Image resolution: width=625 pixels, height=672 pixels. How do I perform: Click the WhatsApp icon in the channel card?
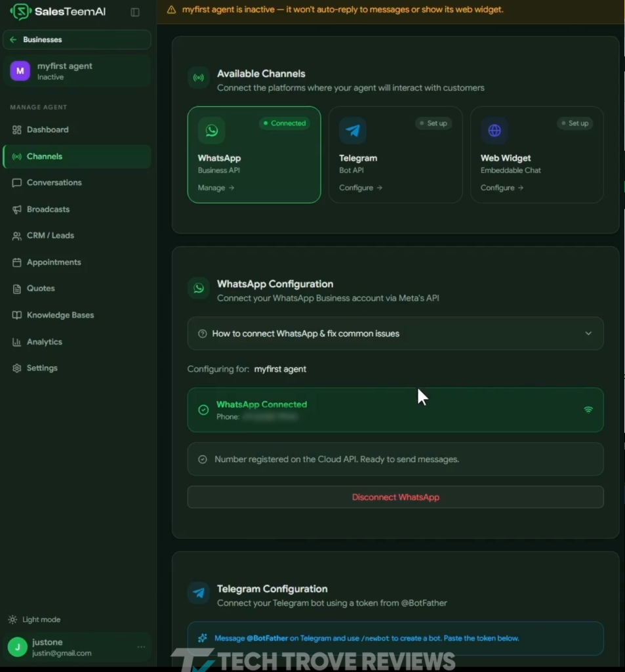[x=212, y=131]
